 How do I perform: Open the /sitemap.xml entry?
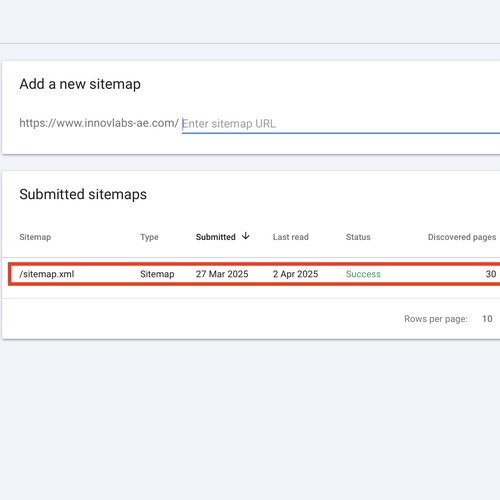click(47, 274)
